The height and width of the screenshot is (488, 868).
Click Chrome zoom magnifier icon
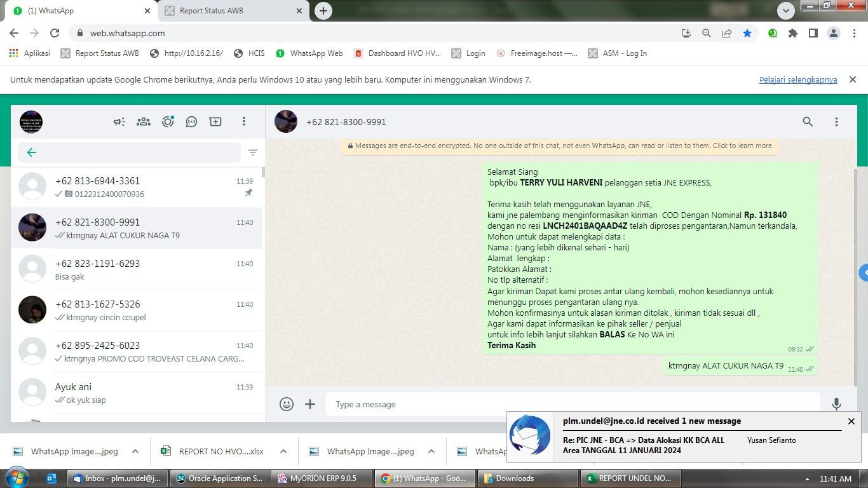[706, 33]
